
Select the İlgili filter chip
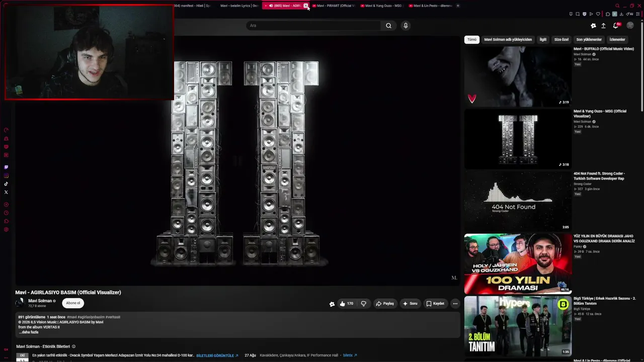click(543, 39)
